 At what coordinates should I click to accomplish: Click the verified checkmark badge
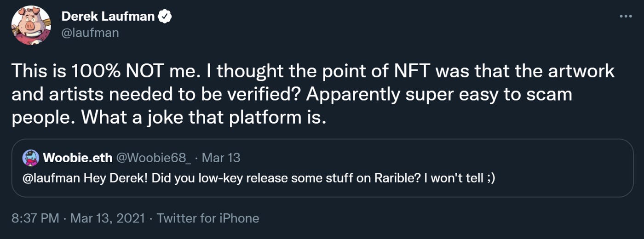coord(165,17)
